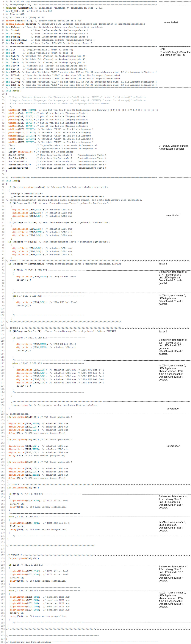Click the 'int Abfrage;' variable declaration
The width and height of the screenshot is (191, 644).
(x=13, y=27)
